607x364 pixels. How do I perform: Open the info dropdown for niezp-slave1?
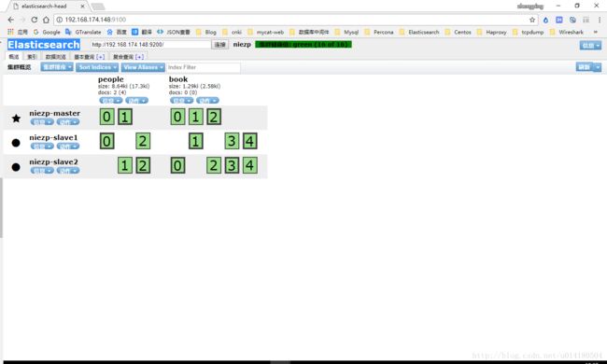[x=42, y=147]
